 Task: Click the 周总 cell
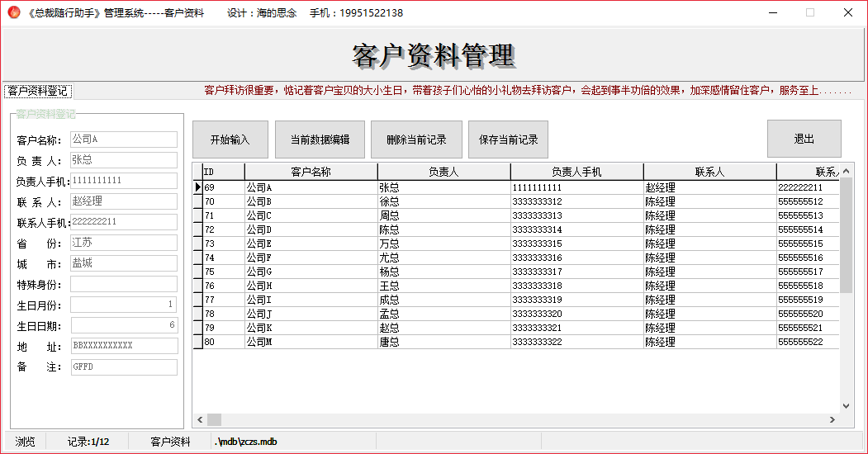[444, 215]
